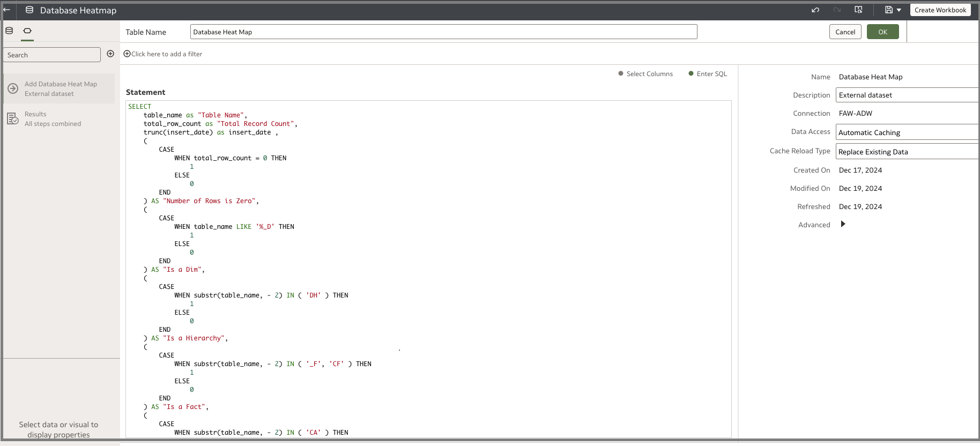Click the back arrow in the header

click(x=7, y=10)
